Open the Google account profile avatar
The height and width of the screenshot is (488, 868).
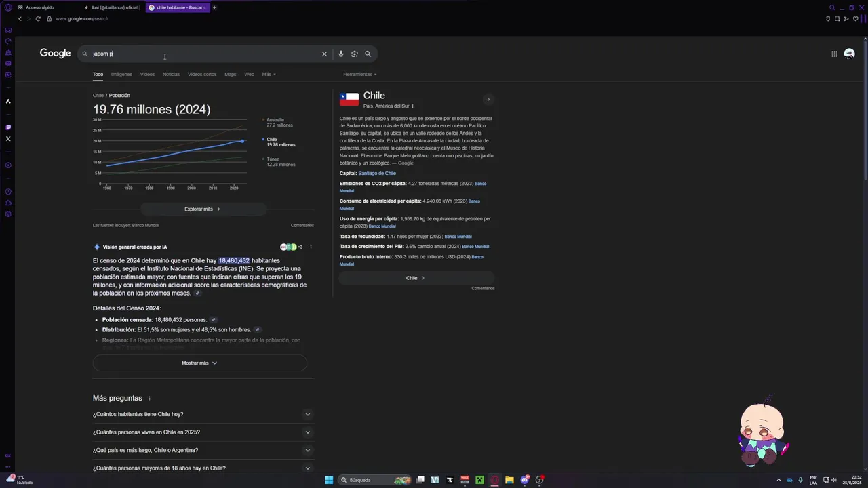pyautogui.click(x=849, y=54)
